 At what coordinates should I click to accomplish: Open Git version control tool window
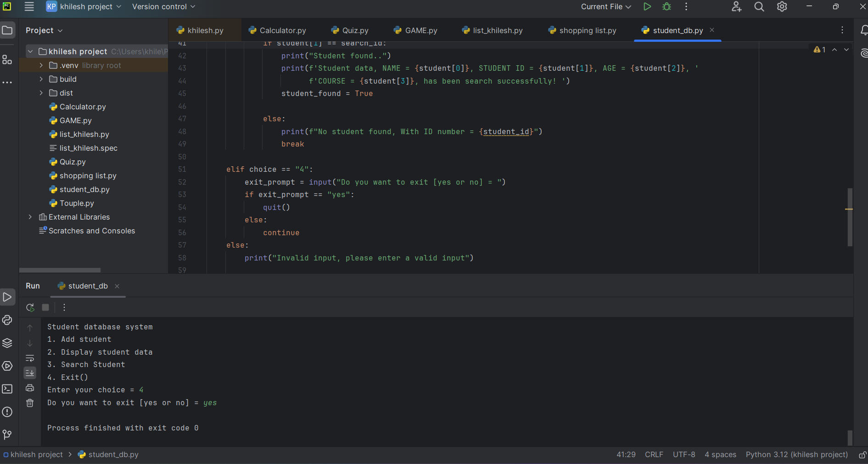(x=7, y=435)
